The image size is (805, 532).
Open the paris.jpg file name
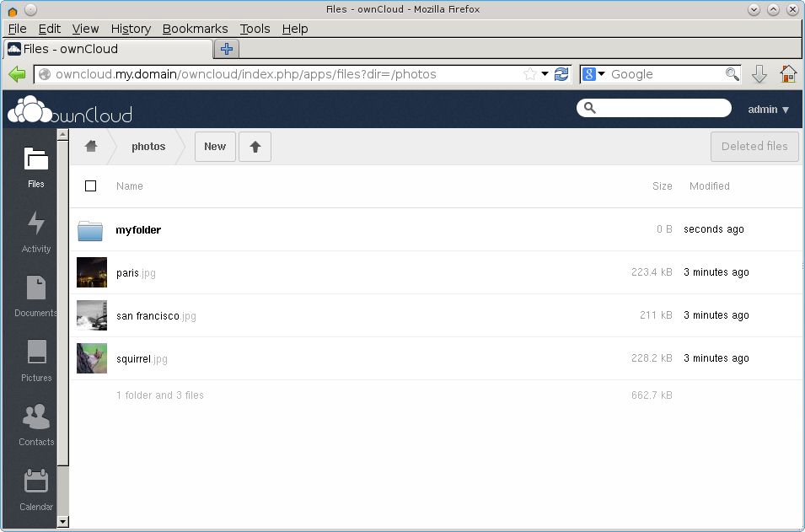[136, 272]
